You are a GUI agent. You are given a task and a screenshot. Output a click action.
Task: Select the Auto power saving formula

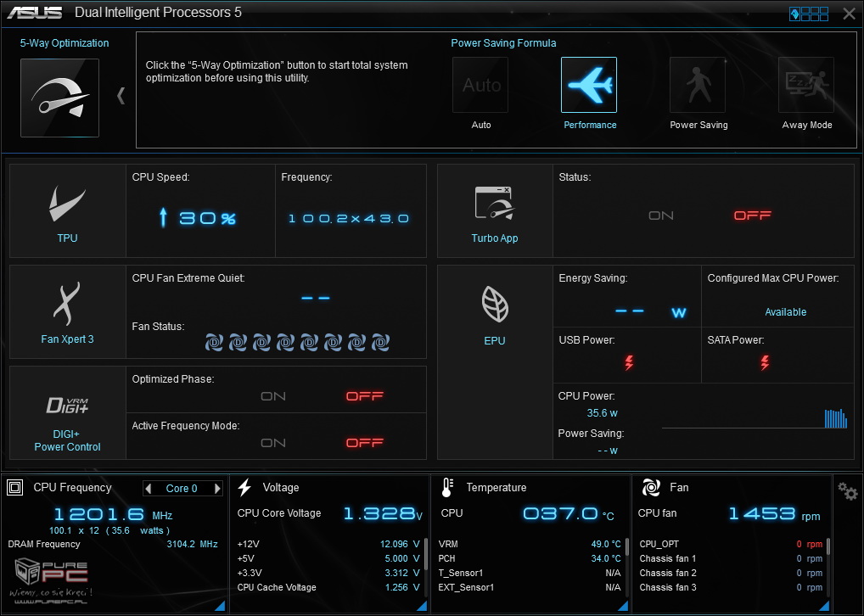point(480,86)
